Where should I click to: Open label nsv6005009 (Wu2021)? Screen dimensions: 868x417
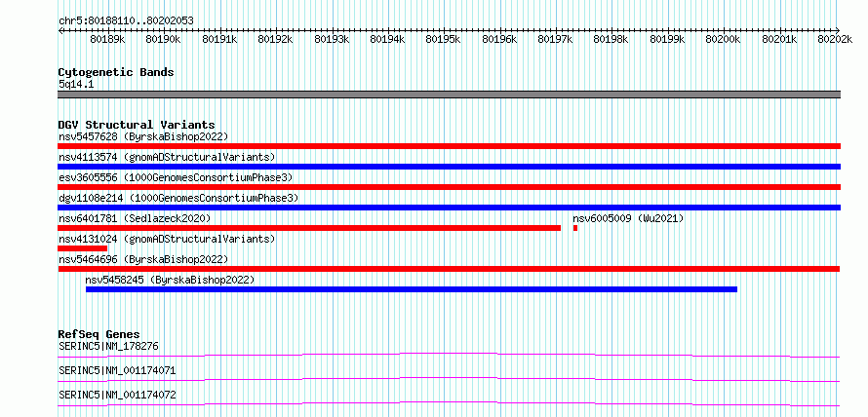pyautogui.click(x=628, y=218)
